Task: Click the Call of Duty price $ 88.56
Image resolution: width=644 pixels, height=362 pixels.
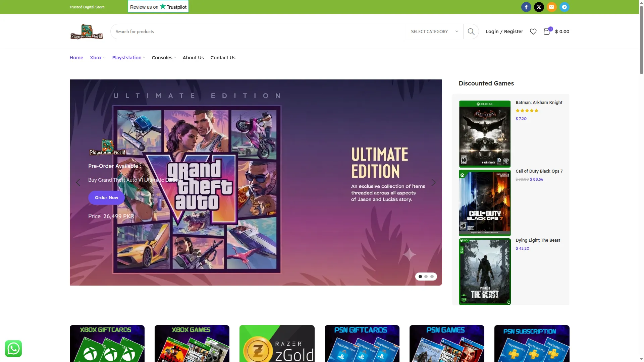Action: pyautogui.click(x=536, y=179)
